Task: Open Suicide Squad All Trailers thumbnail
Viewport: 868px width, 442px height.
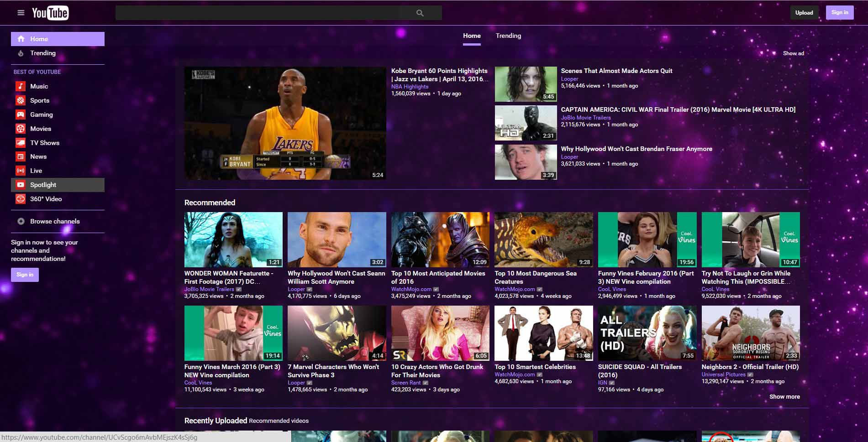Action: click(647, 333)
